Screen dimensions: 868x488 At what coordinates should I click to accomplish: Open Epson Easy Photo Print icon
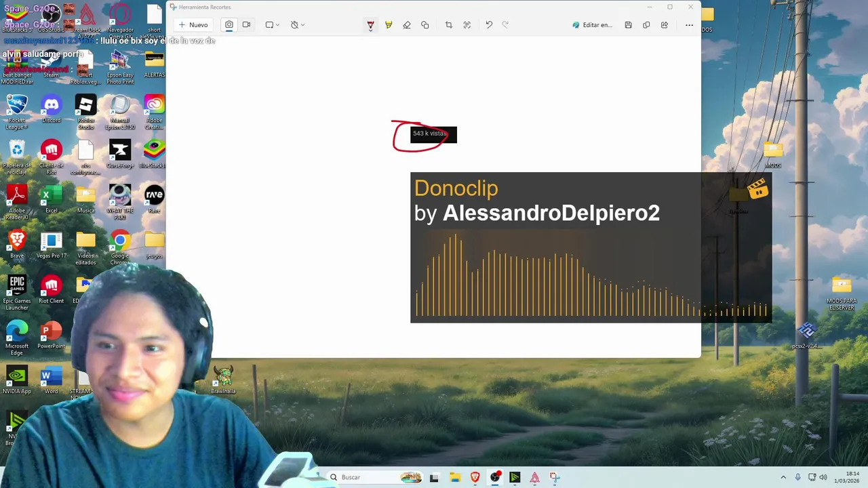[x=120, y=68]
